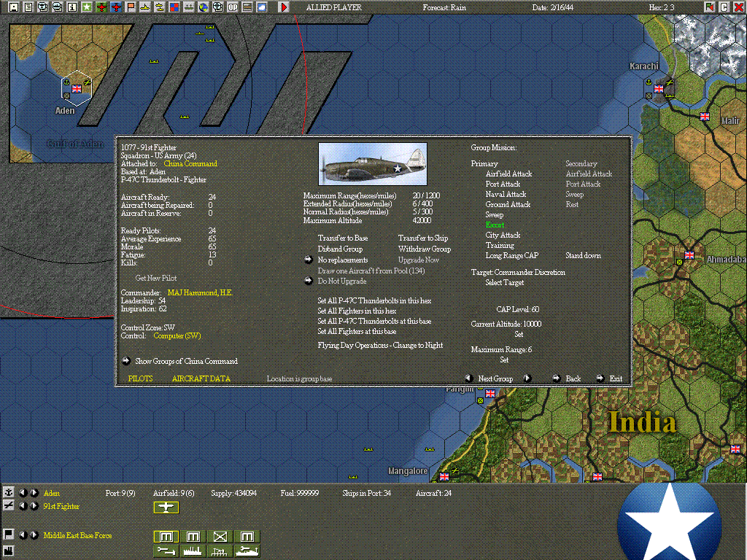Click commander MAJ Hammond, H.E. link
Image resolution: width=747 pixels, height=560 pixels.
click(200, 292)
